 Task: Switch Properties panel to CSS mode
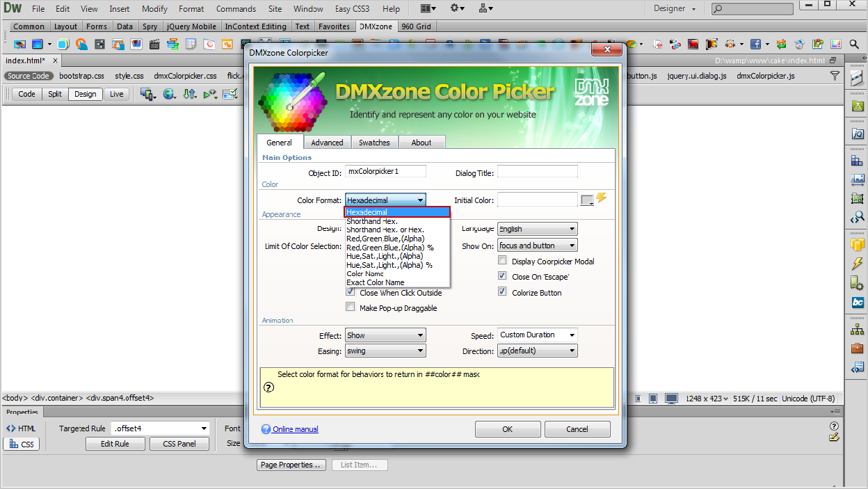tap(22, 444)
